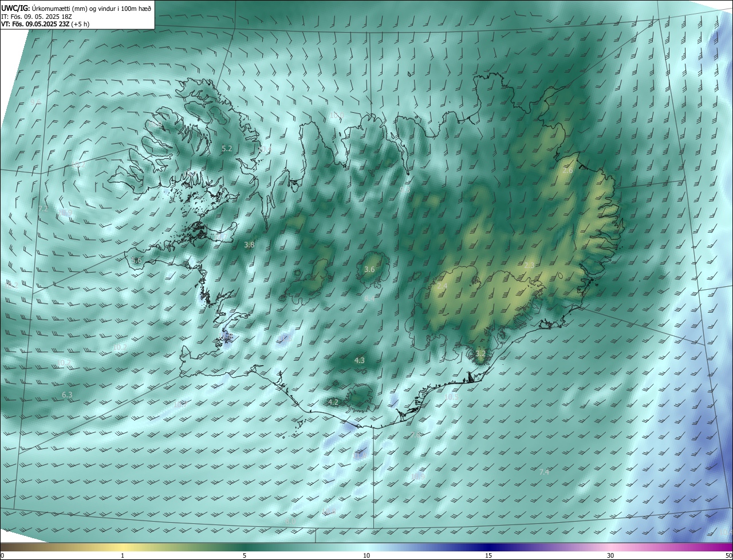Click the 2.3 value in east Iceland

click(x=529, y=265)
